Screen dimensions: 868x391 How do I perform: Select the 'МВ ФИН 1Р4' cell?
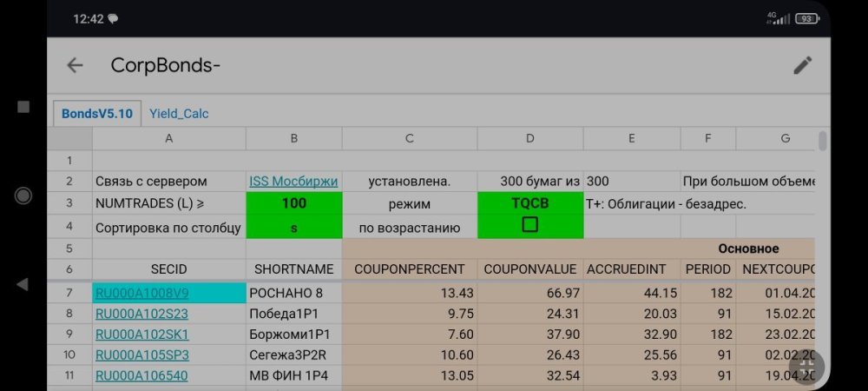pyautogui.click(x=294, y=375)
